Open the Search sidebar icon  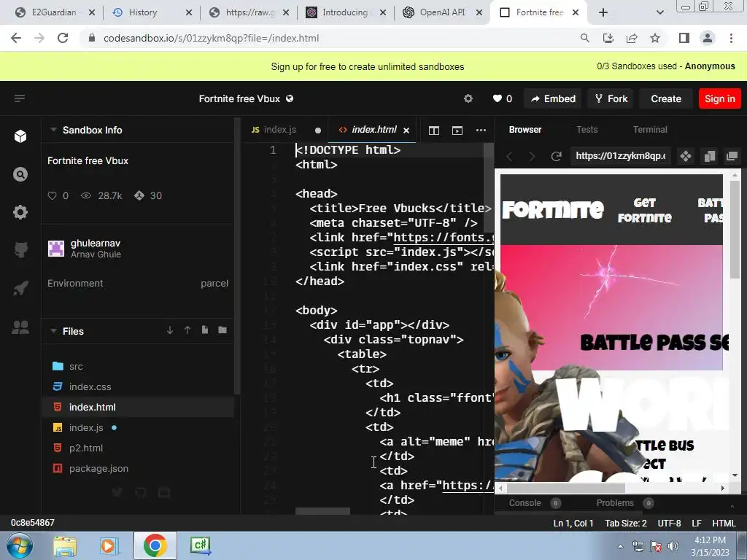coord(20,174)
